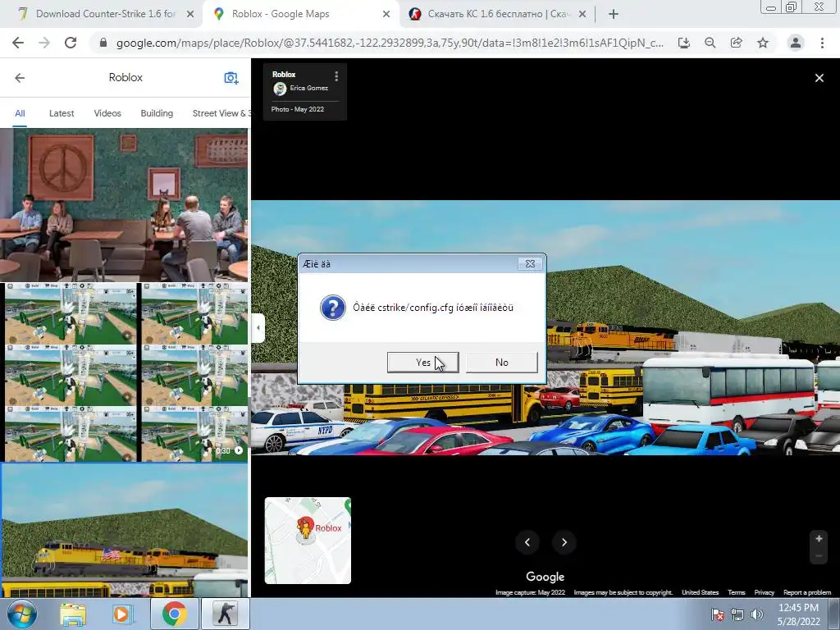Click the Roblox title in photo card
Image resolution: width=840 pixels, height=630 pixels.
point(283,75)
